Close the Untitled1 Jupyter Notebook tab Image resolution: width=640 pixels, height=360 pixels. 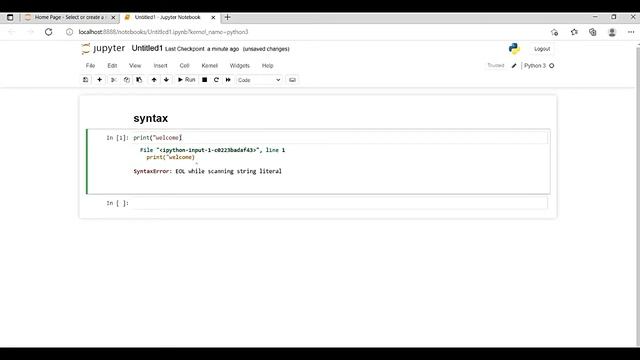[x=213, y=18]
